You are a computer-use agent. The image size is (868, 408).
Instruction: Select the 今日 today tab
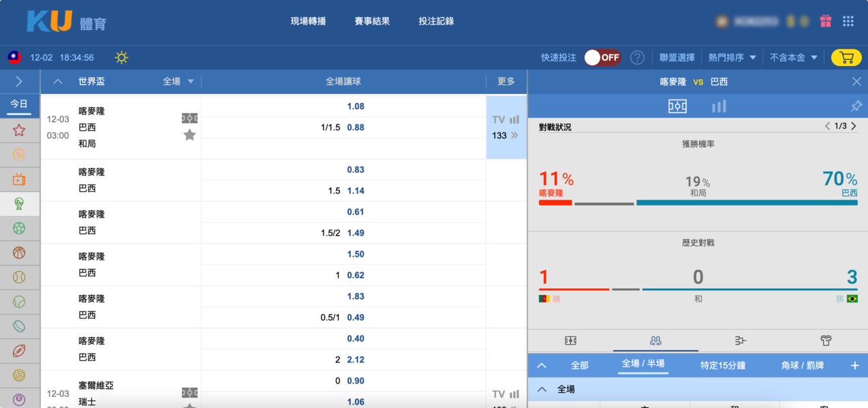19,104
